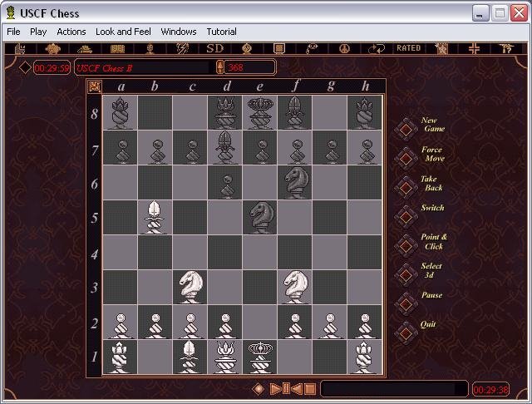532x404 pixels.
Task: Click the open book toolbar icon
Action: click(121, 49)
